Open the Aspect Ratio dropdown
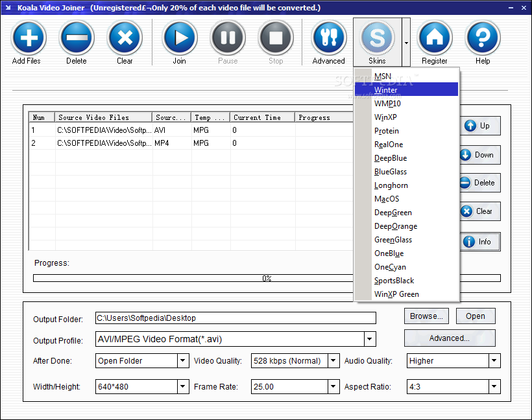 coord(494,386)
